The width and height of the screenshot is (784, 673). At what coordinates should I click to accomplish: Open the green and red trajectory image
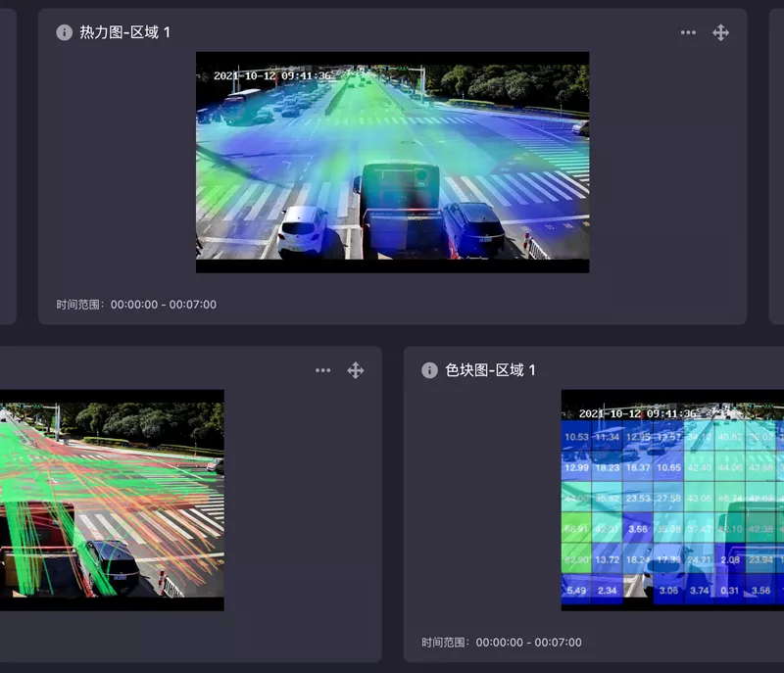click(112, 501)
